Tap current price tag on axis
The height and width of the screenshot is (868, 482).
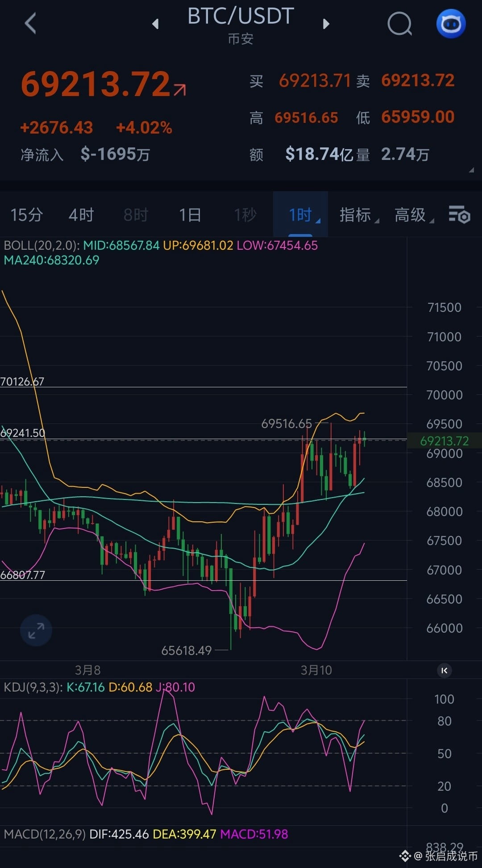point(445,441)
